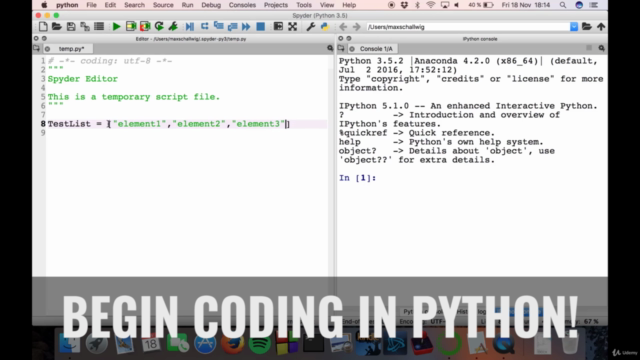Step out until function returns
The image size is (640, 360).
(232, 27)
